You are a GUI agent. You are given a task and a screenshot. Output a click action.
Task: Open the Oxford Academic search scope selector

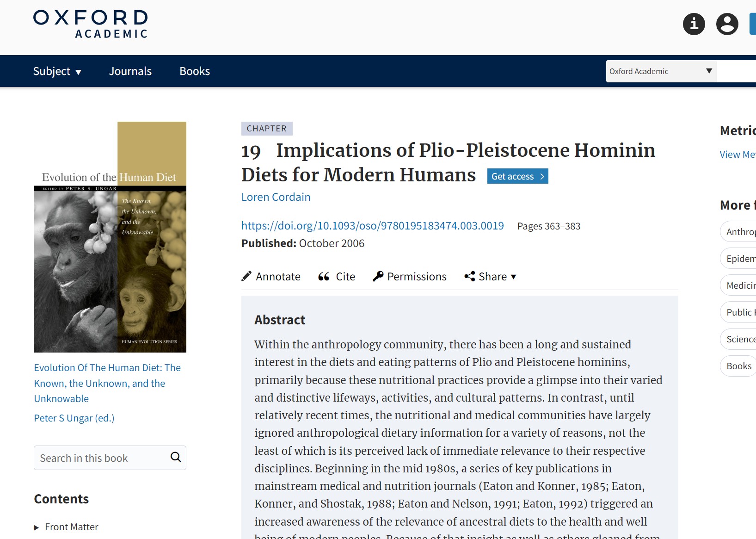click(x=660, y=71)
